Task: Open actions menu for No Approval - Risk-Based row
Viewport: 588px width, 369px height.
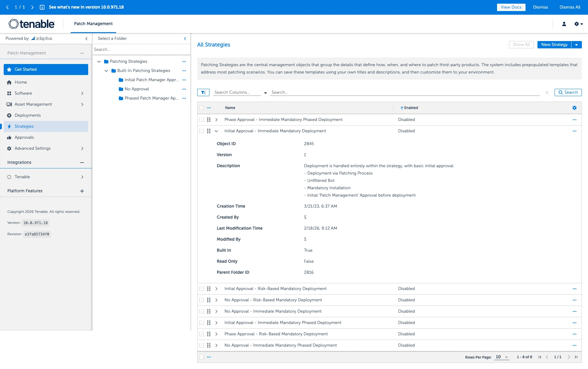Action: 575,300
